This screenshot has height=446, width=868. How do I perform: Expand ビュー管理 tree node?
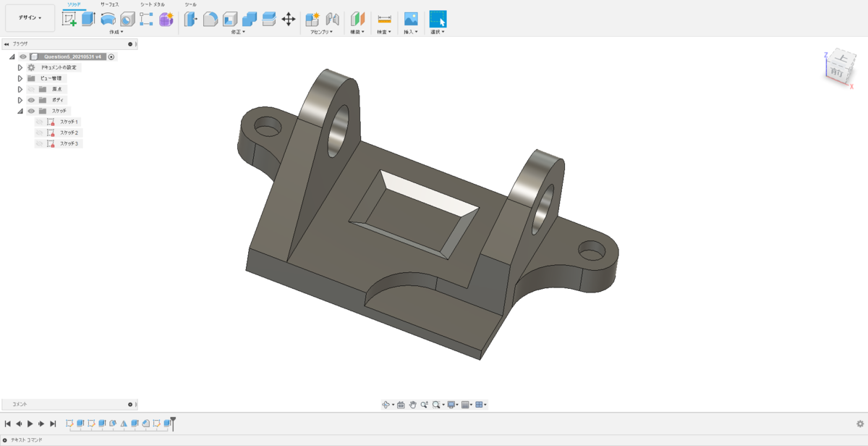[x=20, y=78]
